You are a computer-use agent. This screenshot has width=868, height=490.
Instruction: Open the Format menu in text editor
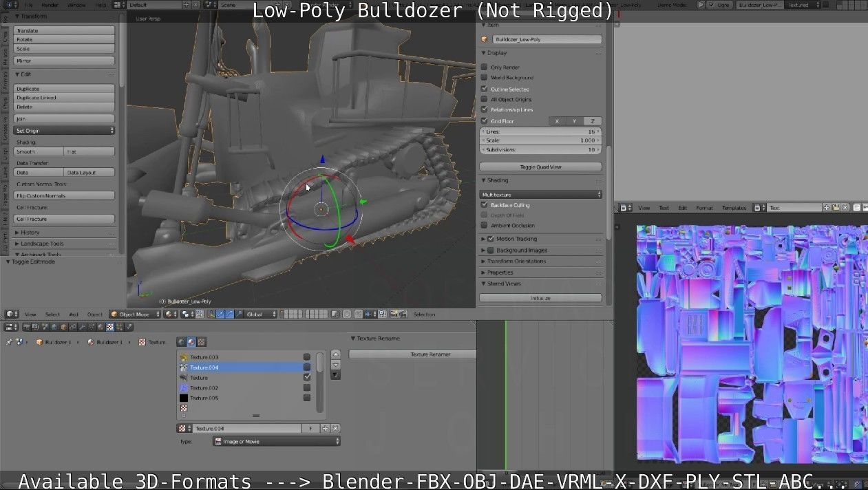705,207
